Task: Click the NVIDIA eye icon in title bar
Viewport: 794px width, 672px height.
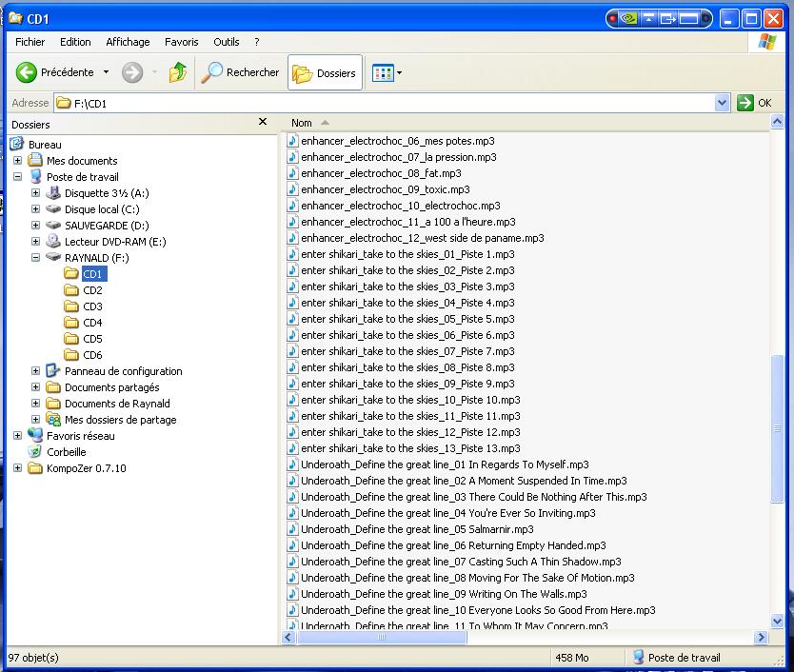Action: point(629,19)
